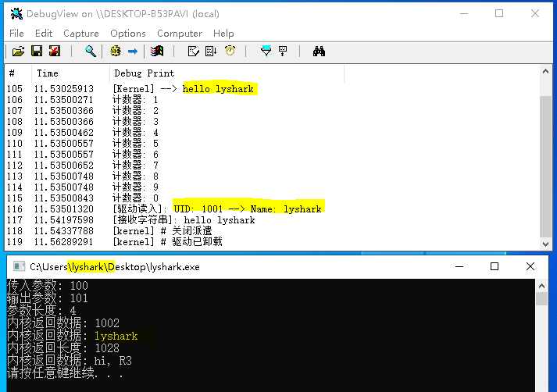The image size is (557, 392).
Task: Click the timestamp 11.53500652 in row 112
Action: click(x=64, y=166)
